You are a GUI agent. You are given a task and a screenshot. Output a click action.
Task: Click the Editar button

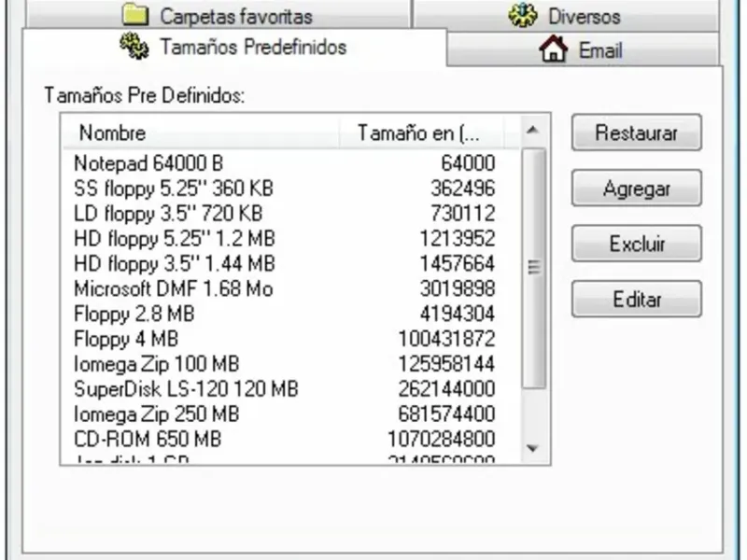tap(636, 300)
